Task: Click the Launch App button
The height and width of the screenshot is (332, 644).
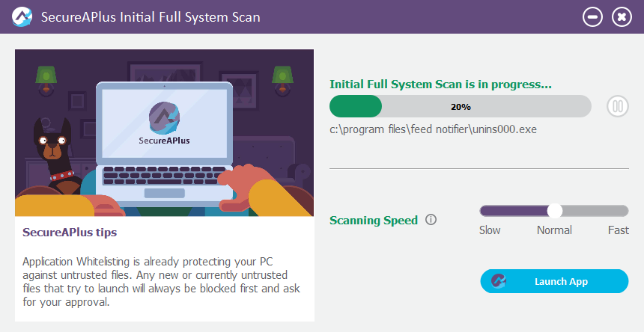Action: [554, 281]
